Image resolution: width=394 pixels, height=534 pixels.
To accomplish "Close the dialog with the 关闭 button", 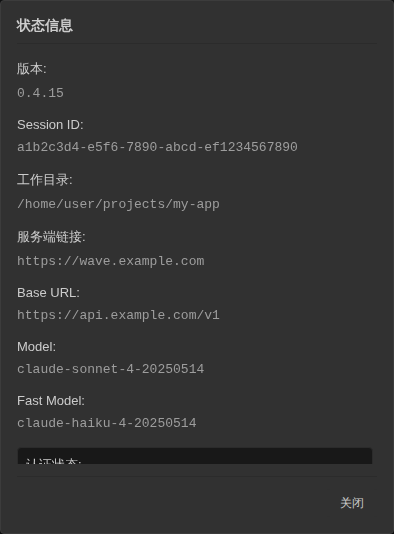I will click(x=352, y=503).
